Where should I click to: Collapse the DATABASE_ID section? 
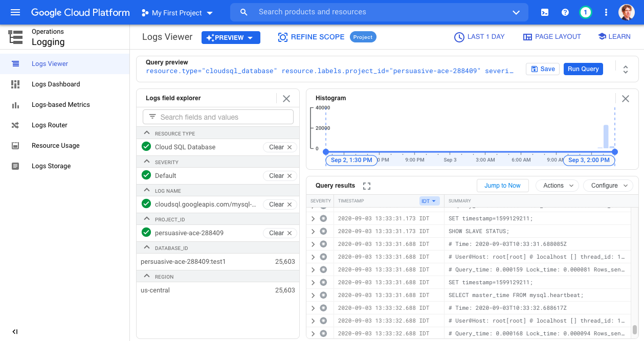tap(147, 247)
